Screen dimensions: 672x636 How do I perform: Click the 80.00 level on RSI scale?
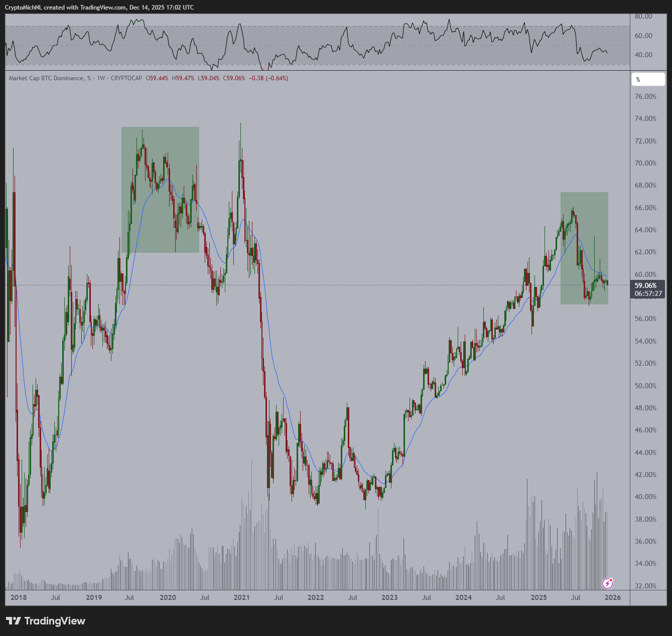(643, 16)
